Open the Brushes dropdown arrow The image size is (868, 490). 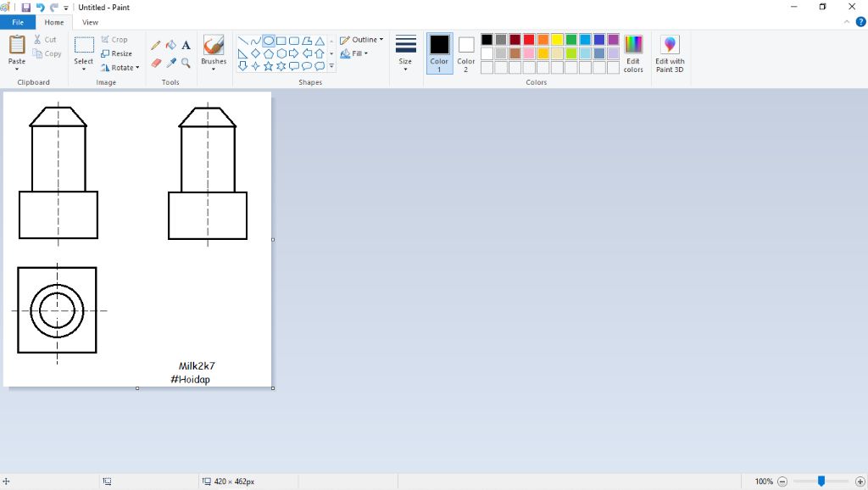click(214, 70)
